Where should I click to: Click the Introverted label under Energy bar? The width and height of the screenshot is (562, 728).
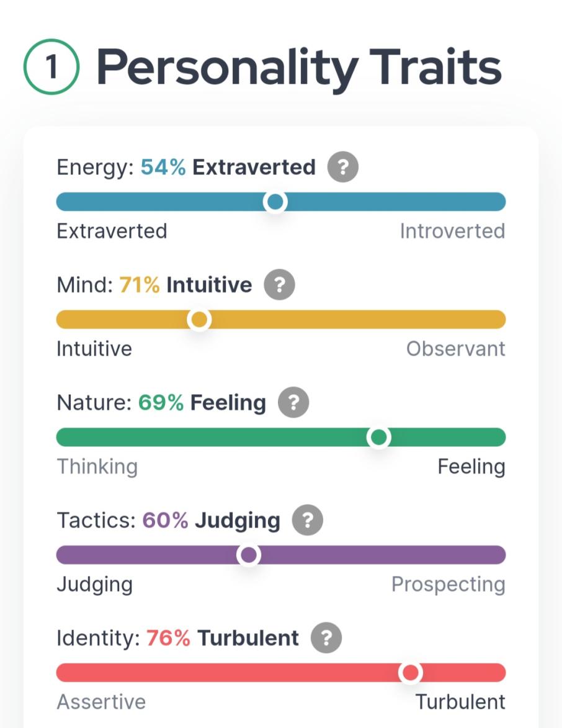point(452,231)
